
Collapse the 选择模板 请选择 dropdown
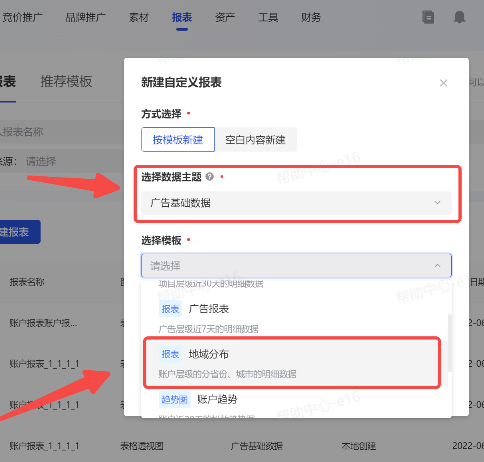[x=296, y=266]
